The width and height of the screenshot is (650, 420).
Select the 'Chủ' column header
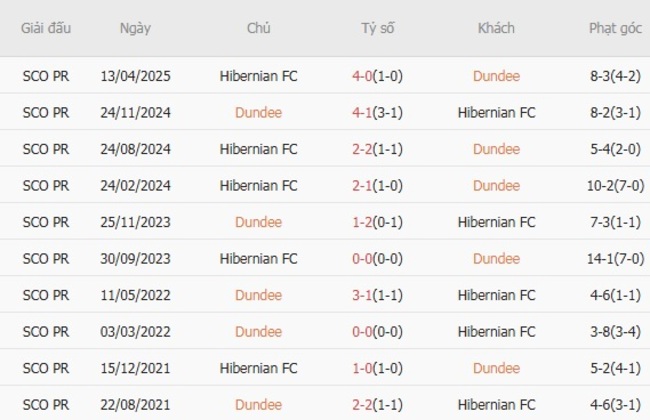258,28
